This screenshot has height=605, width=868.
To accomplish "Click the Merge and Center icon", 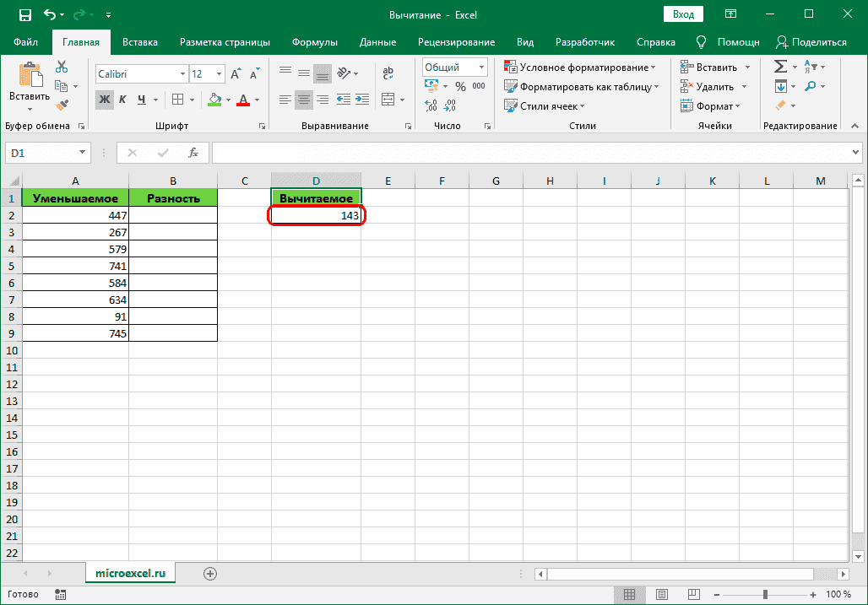I will [388, 100].
